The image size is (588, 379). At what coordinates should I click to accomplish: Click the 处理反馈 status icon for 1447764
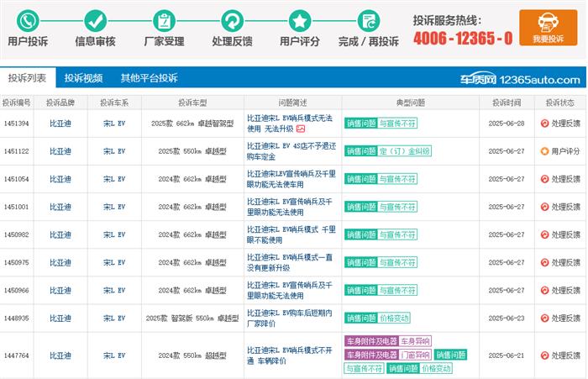point(544,355)
